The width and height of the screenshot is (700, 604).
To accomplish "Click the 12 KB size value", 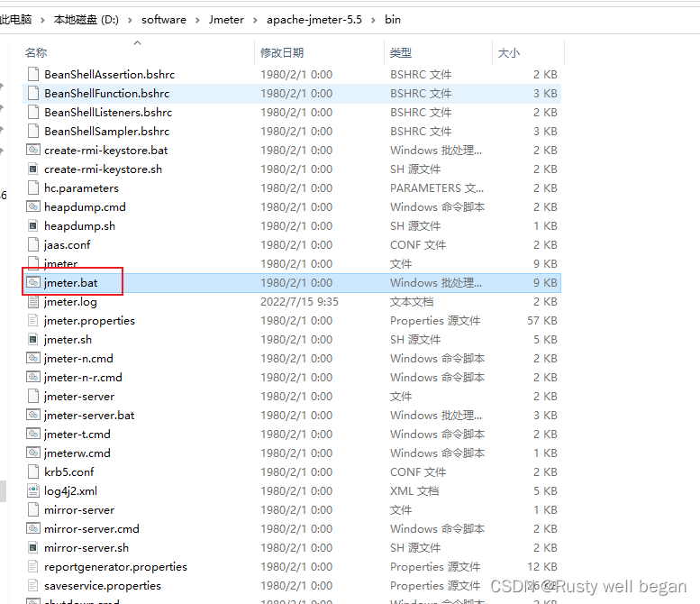I will pyautogui.click(x=542, y=566).
